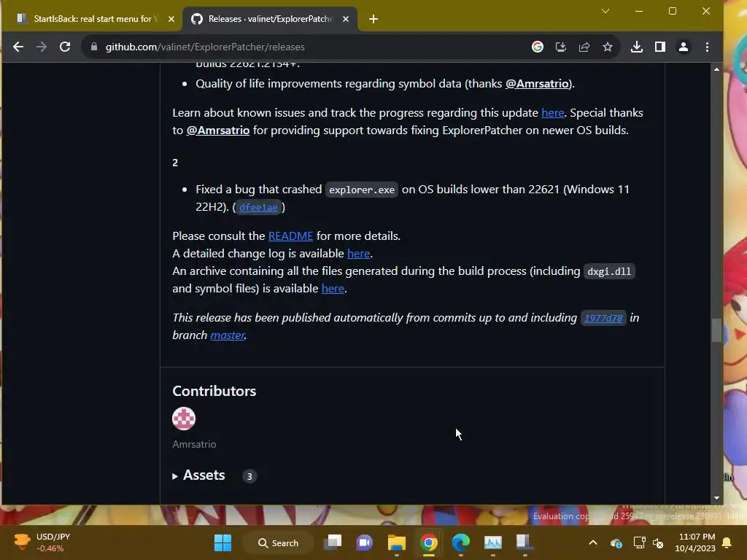747x560 pixels.
Task: Open the notifications bell
Action: pyautogui.click(x=727, y=542)
